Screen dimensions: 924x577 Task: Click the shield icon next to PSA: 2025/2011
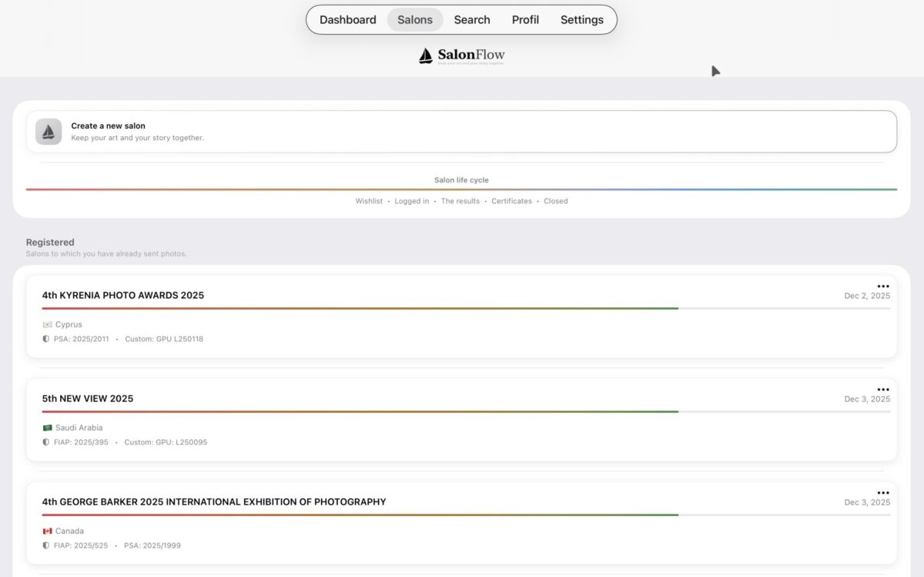[x=46, y=339]
